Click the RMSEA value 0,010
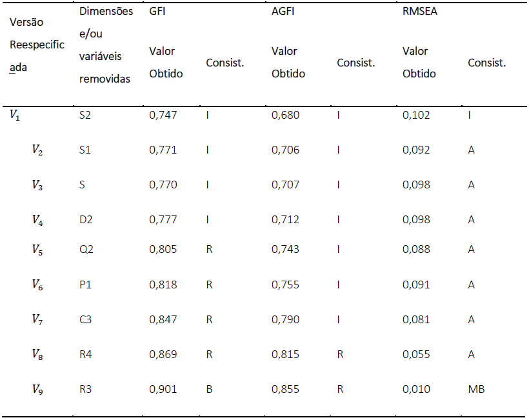Image resolution: width=529 pixels, height=420 pixels. pyautogui.click(x=416, y=389)
